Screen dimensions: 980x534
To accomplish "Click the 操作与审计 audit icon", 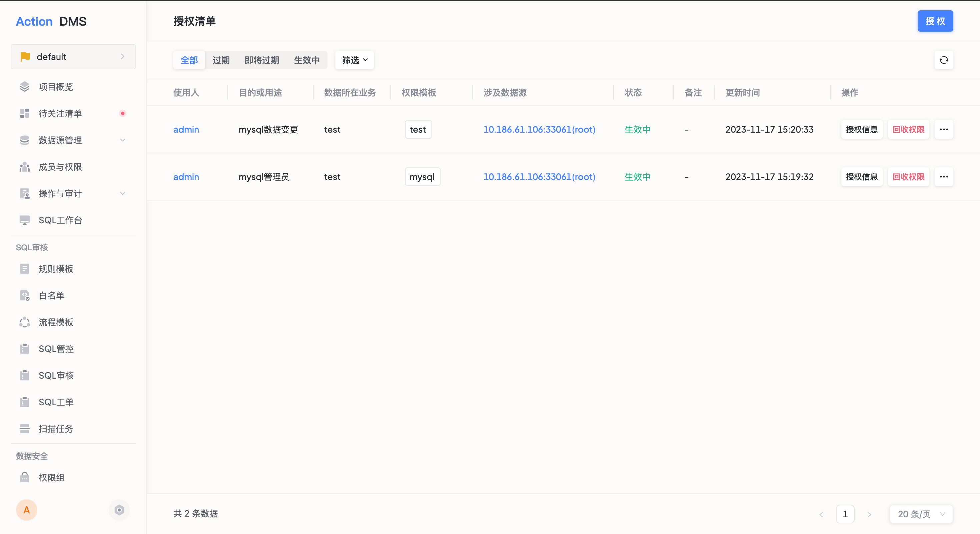I will [25, 194].
